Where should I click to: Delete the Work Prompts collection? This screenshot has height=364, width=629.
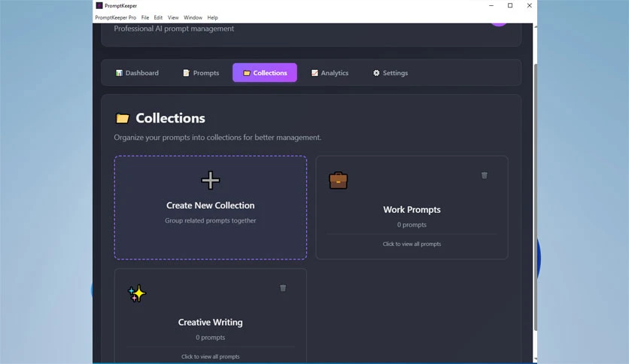pos(485,175)
